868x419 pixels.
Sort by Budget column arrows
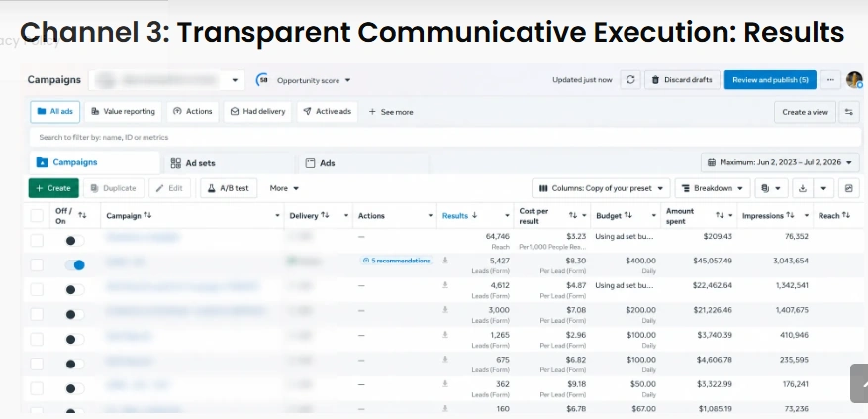click(x=628, y=215)
